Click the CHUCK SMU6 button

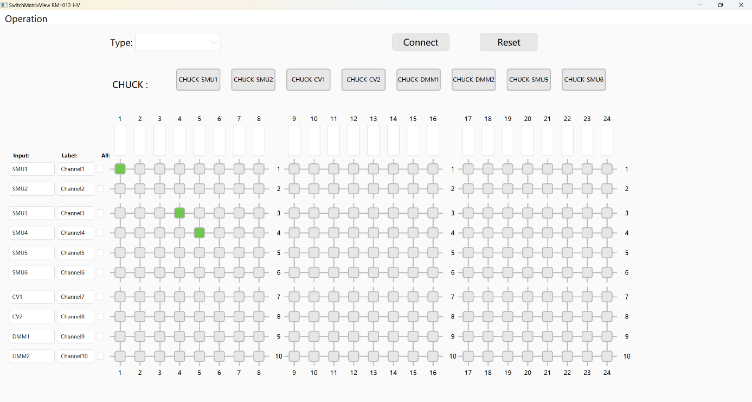pos(583,79)
